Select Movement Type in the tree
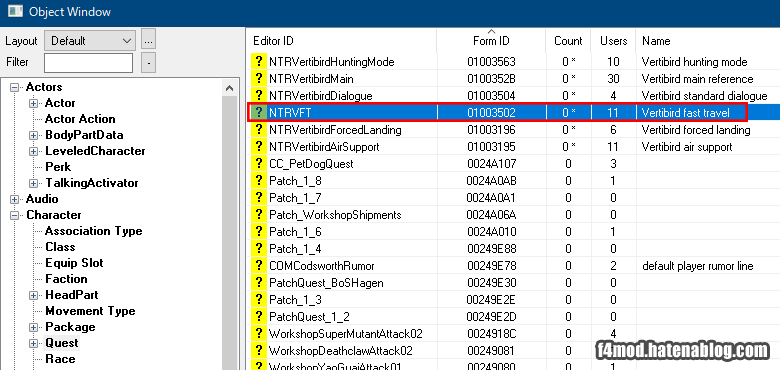 coord(90,311)
